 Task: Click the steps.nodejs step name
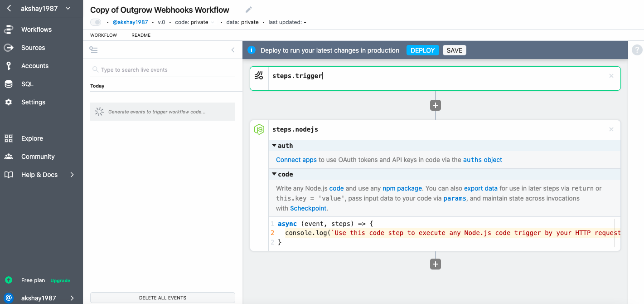coord(295,129)
